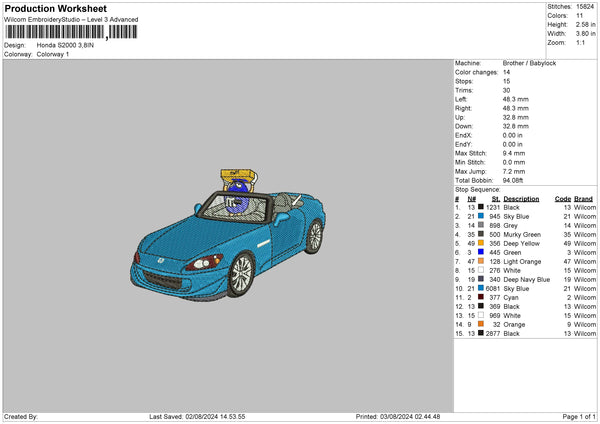Click the 'Brand' column header
The image size is (600, 424).
(584, 199)
